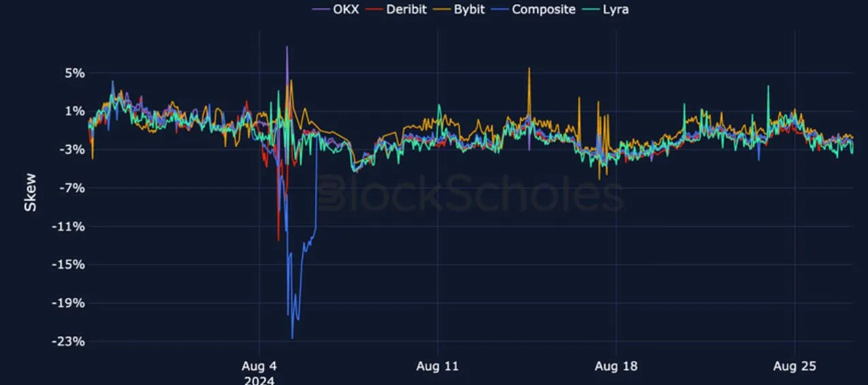
Task: Click the -23% y-axis label
Action: click(x=70, y=341)
